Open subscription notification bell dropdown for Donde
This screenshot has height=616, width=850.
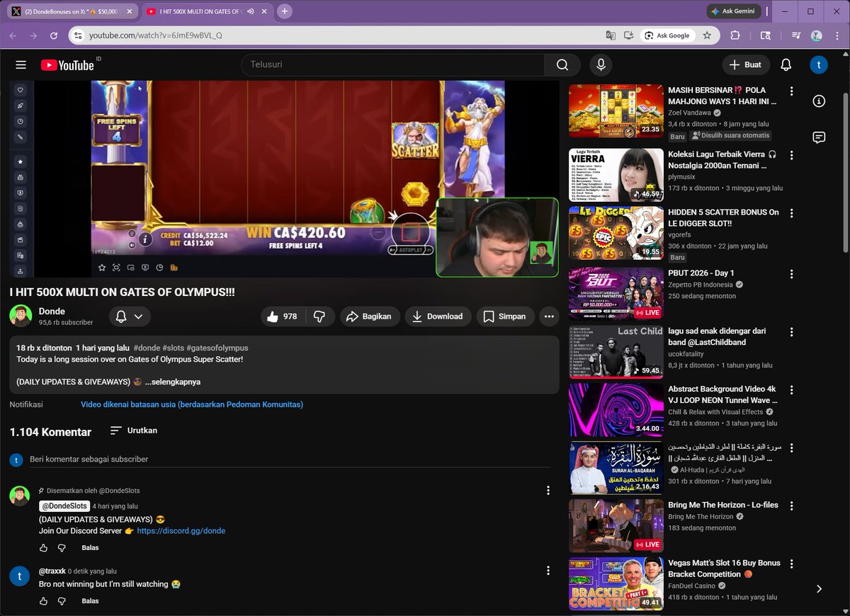(130, 316)
